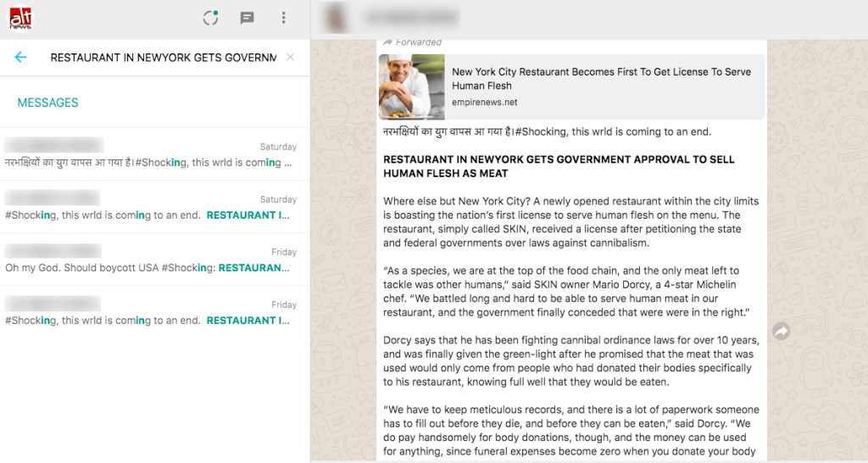The image size is (868, 463).
Task: Go back using the blue arrow
Action: (20, 57)
